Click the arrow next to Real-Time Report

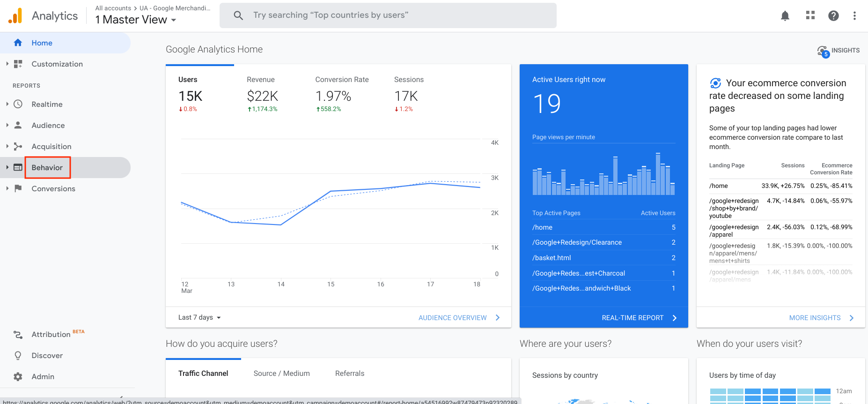tap(675, 318)
